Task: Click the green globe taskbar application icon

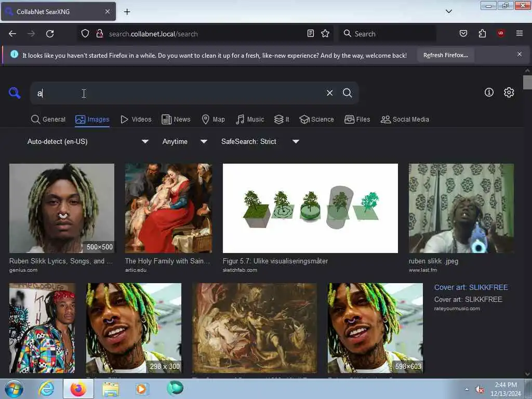Action: pos(175,388)
